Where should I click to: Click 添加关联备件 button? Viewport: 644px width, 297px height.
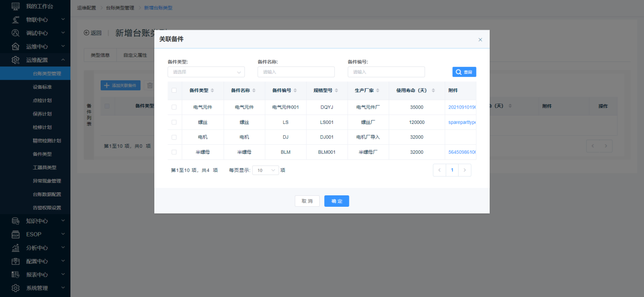click(x=120, y=85)
